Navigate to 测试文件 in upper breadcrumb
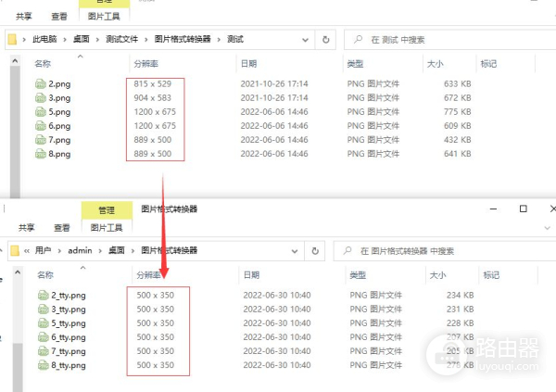Viewport: 556px width, 392px height. pos(121,39)
